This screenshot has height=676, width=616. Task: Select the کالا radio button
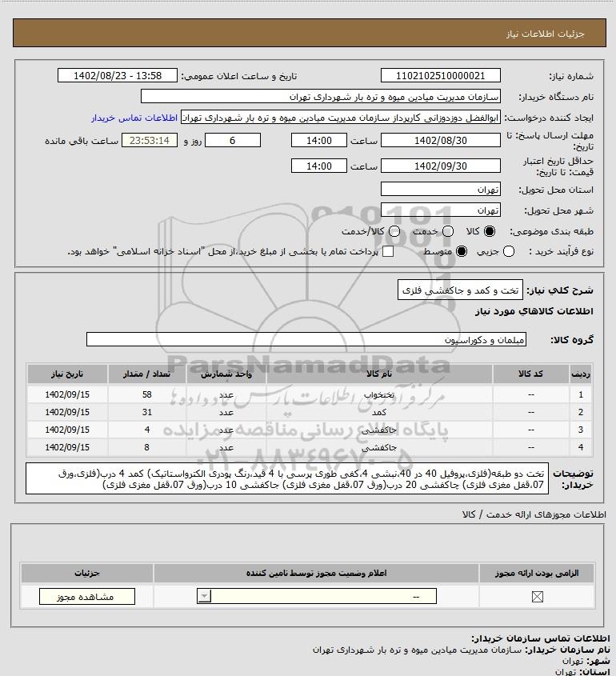pos(490,231)
